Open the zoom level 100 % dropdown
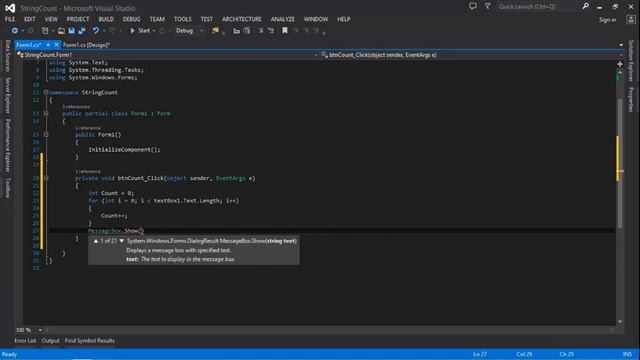Screen dimensions: 640x360 (40, 330)
